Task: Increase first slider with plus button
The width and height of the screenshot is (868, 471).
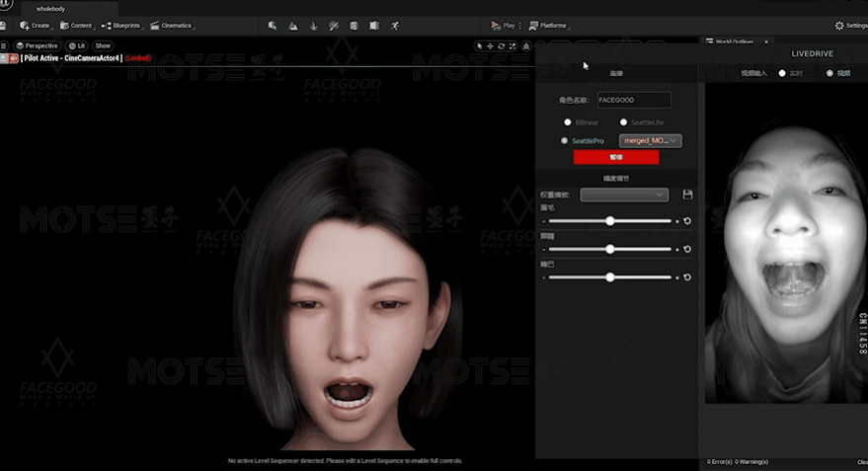Action: [x=677, y=221]
